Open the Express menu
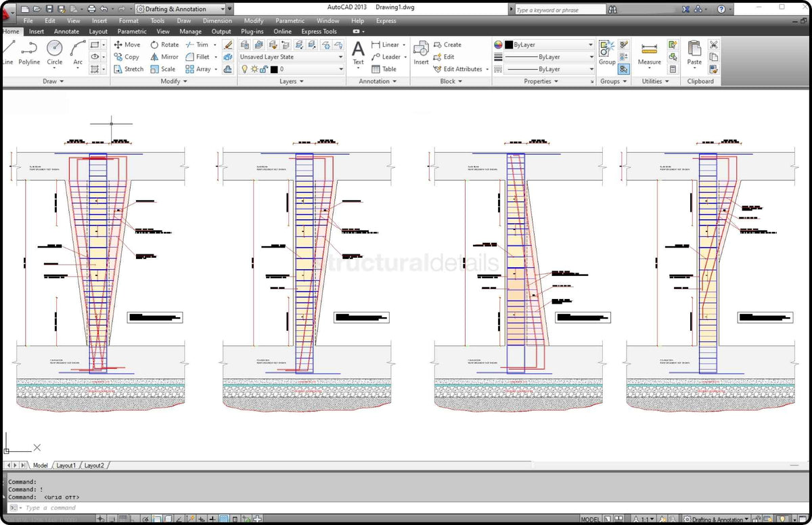Image resolution: width=812 pixels, height=525 pixels. 386,21
